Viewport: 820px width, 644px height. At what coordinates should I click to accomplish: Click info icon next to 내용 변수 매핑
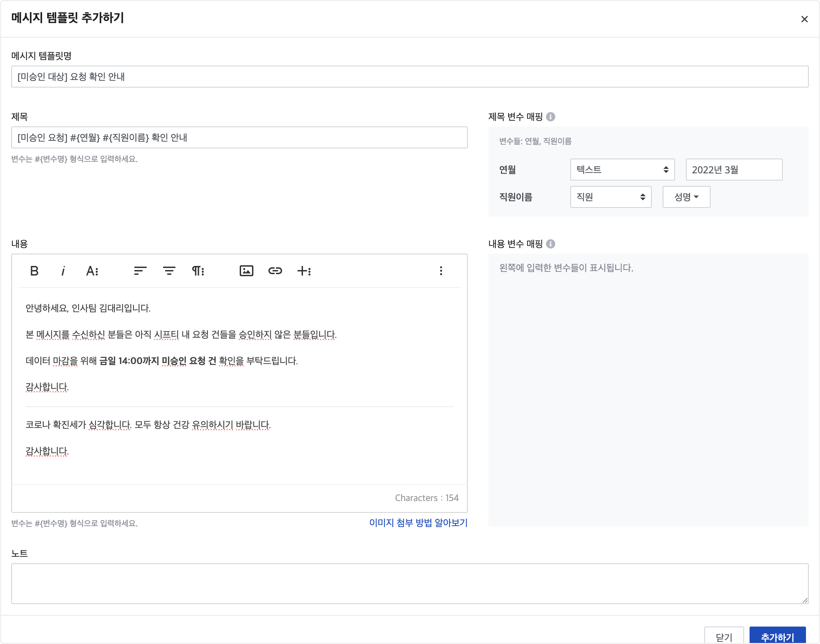pyautogui.click(x=551, y=244)
